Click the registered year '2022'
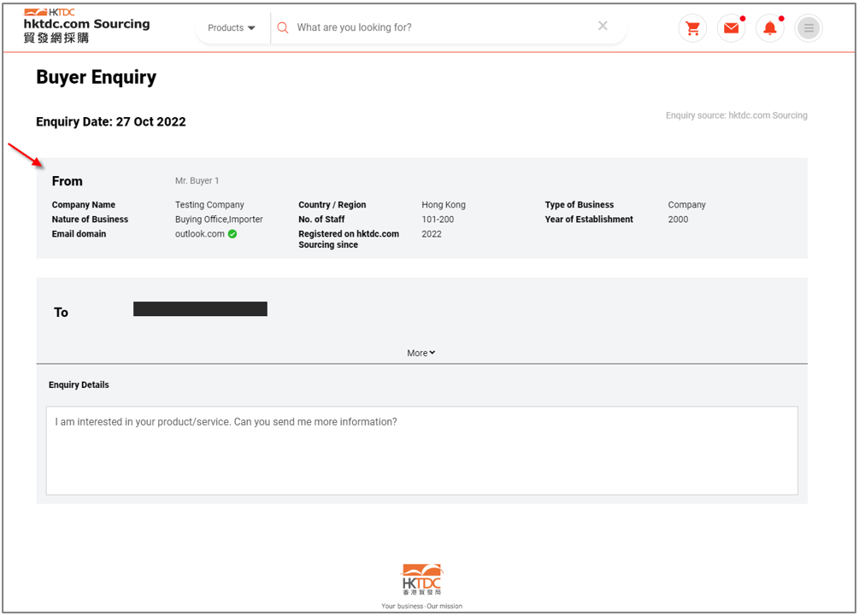859x616 pixels. tap(432, 234)
